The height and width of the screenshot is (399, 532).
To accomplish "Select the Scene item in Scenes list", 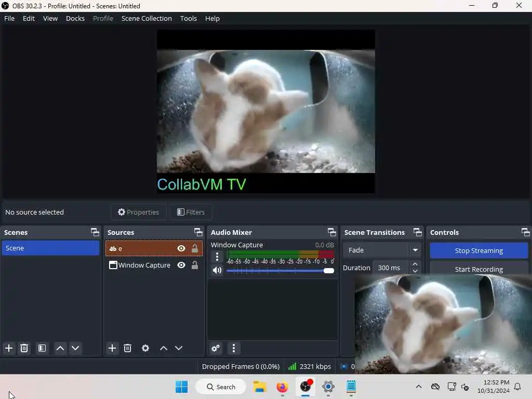I will point(50,248).
